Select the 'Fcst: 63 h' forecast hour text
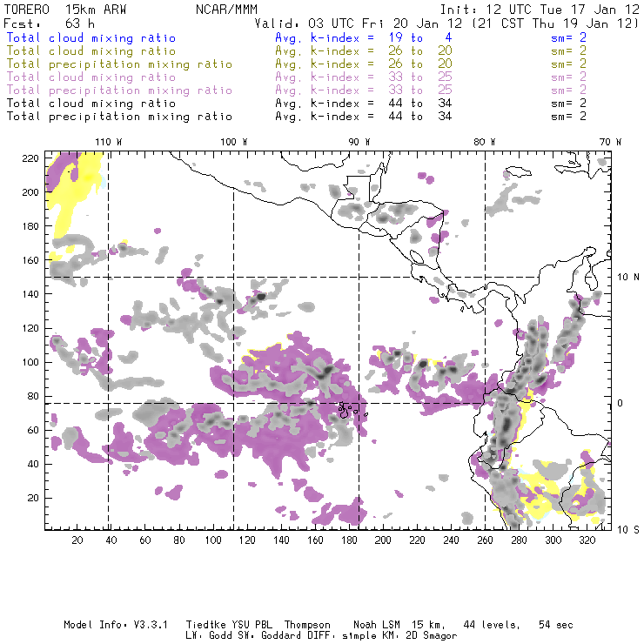644x644 pixels. 49,23
